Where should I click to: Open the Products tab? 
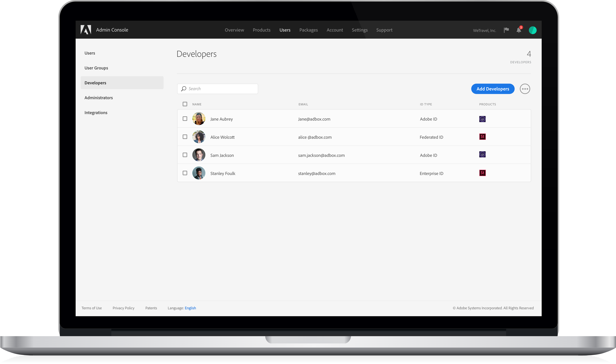(262, 30)
